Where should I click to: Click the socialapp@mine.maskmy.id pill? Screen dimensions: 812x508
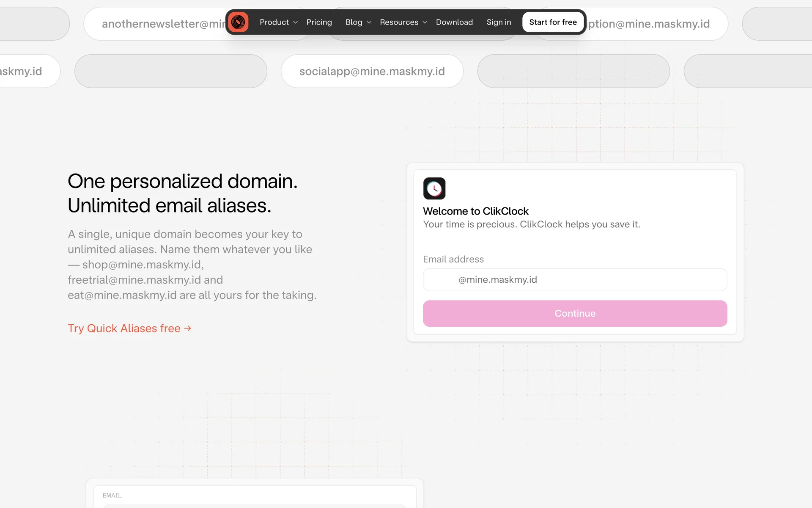372,71
